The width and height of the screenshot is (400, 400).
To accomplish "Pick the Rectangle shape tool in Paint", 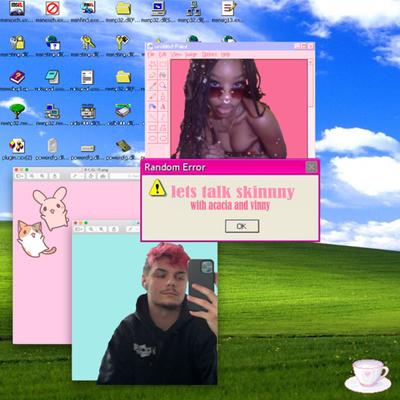I will (153, 128).
